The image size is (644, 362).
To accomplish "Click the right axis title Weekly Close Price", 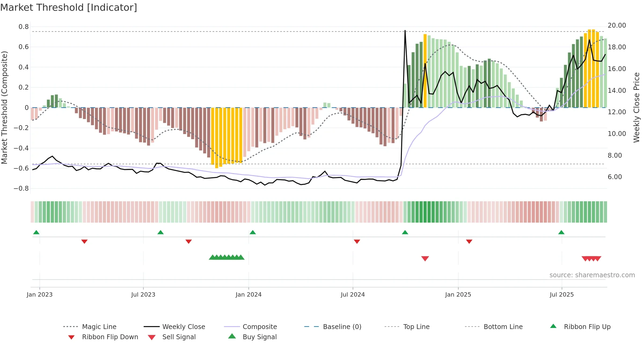I will click(636, 108).
